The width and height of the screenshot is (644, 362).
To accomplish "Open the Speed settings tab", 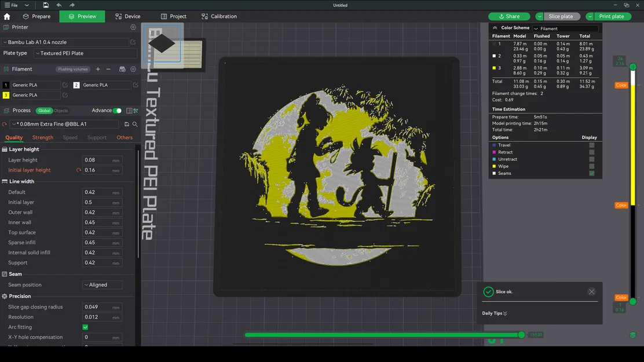I will (x=70, y=138).
